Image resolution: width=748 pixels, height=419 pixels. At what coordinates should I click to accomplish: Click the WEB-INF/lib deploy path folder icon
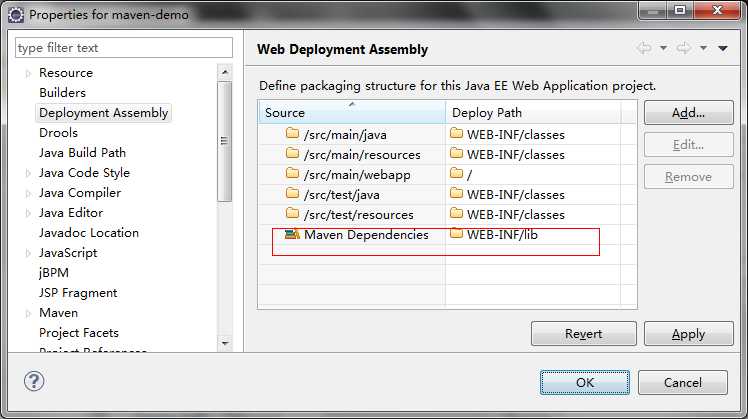click(457, 233)
